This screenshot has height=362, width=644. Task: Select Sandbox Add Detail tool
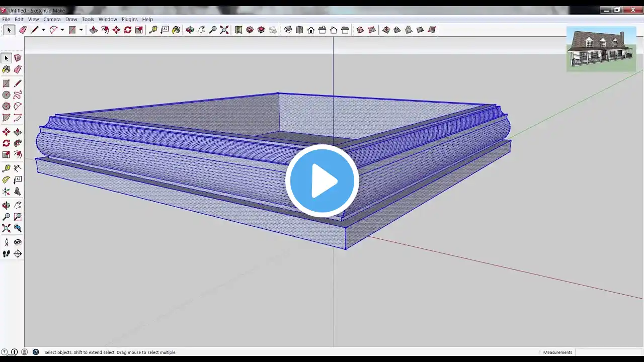[x=420, y=30]
